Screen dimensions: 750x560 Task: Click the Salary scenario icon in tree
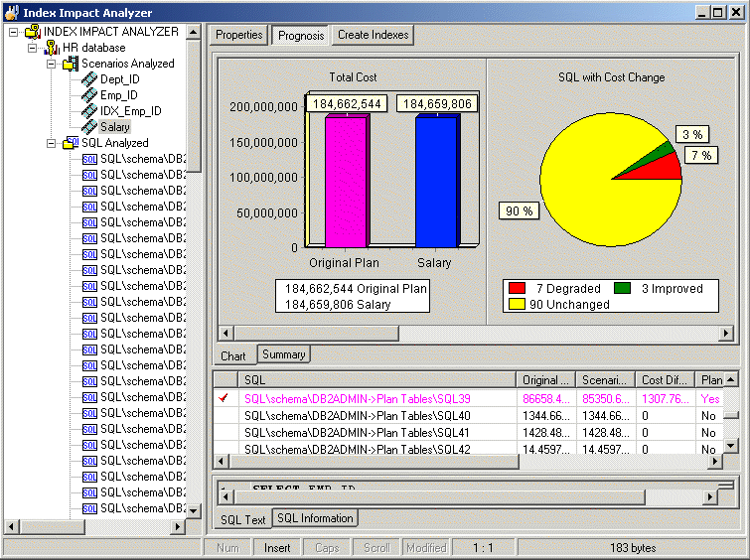(89, 127)
